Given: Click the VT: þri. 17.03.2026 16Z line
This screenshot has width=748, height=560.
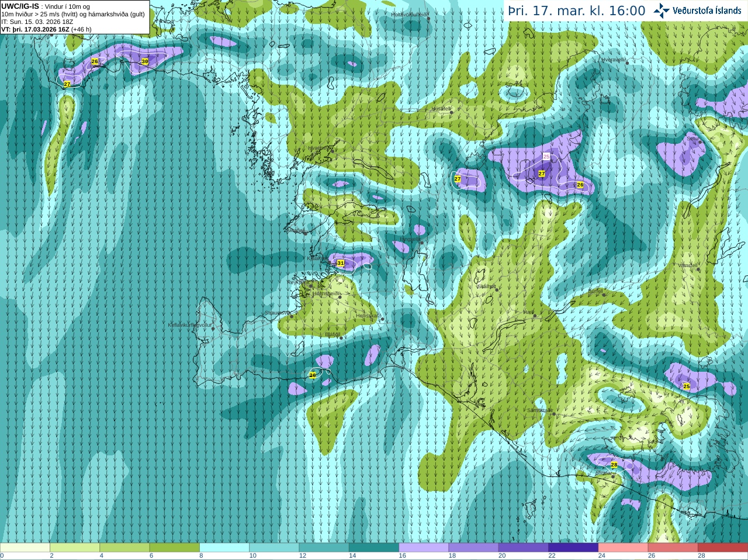Looking at the screenshot, I should click(46, 29).
